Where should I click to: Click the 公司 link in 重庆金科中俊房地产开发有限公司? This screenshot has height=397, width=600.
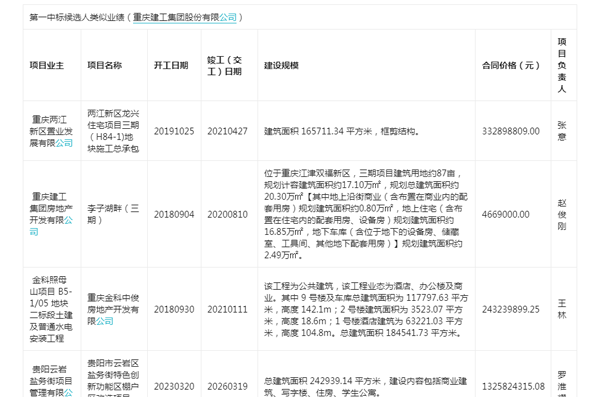pyautogui.click(x=104, y=321)
